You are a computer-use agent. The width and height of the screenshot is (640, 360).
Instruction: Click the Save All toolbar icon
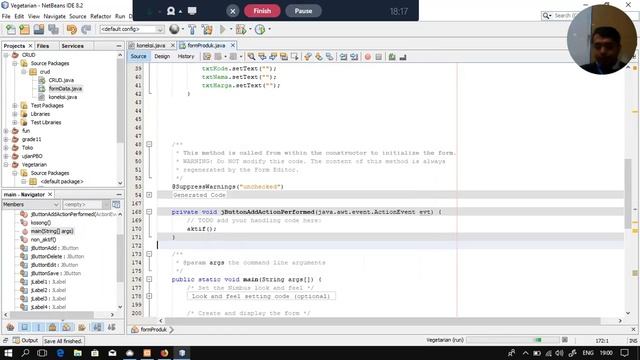53,29
